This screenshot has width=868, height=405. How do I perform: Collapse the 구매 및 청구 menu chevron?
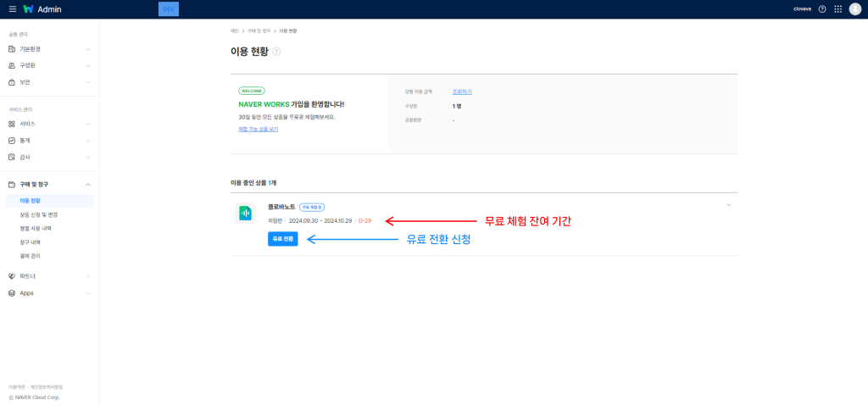tap(88, 184)
